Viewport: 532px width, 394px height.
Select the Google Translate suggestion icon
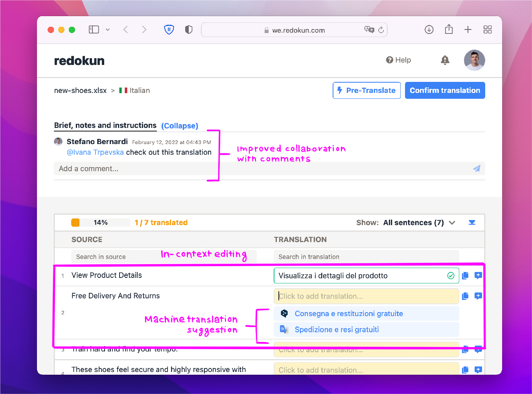(284, 329)
